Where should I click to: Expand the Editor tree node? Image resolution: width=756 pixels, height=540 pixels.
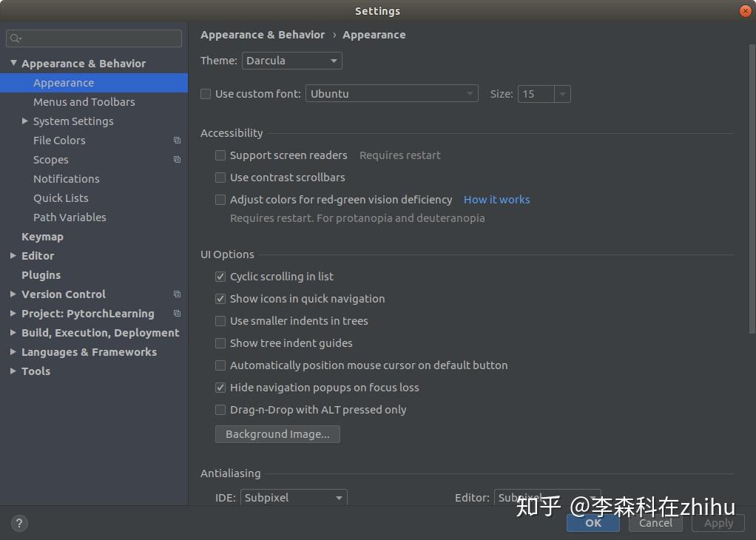[x=13, y=255]
